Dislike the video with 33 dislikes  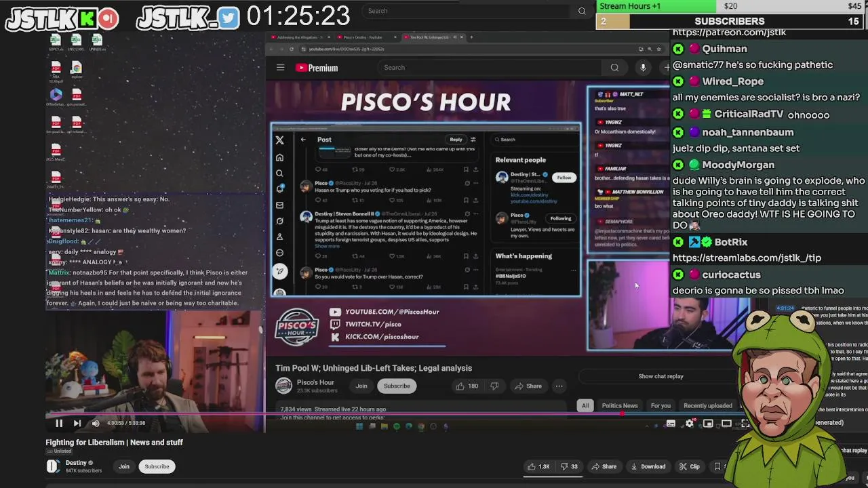coord(569,466)
